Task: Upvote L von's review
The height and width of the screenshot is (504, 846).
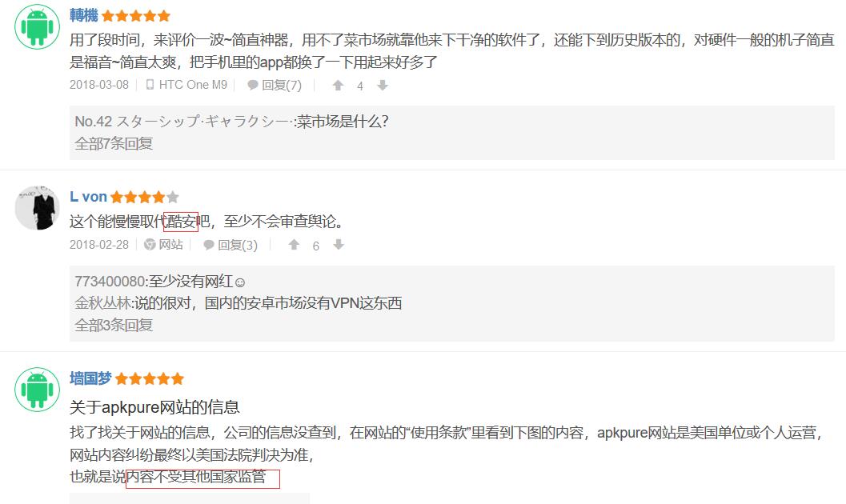Action: click(x=294, y=245)
